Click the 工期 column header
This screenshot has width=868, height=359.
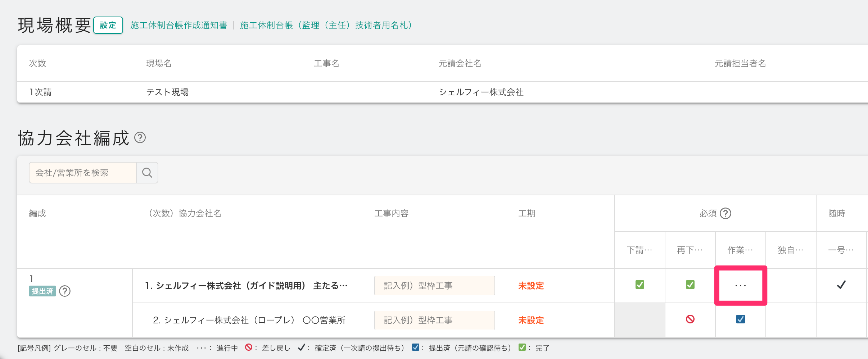click(x=526, y=213)
